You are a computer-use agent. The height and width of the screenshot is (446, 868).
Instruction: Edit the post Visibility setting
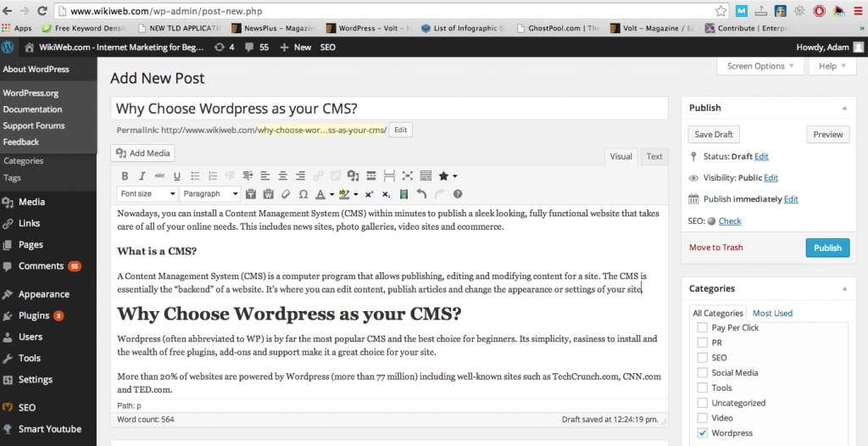click(771, 178)
